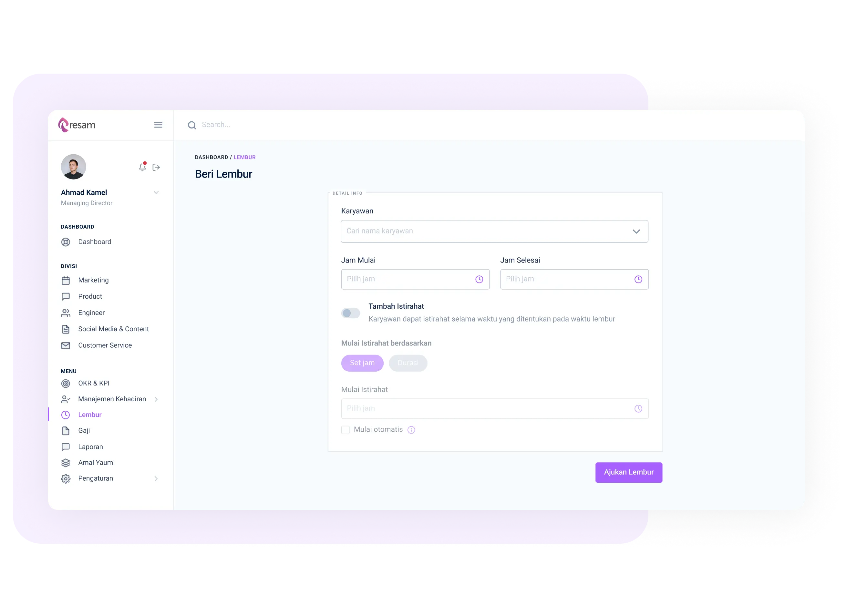Open the Karyawan name dropdown
Screen dimensions: 846x616
coord(635,231)
